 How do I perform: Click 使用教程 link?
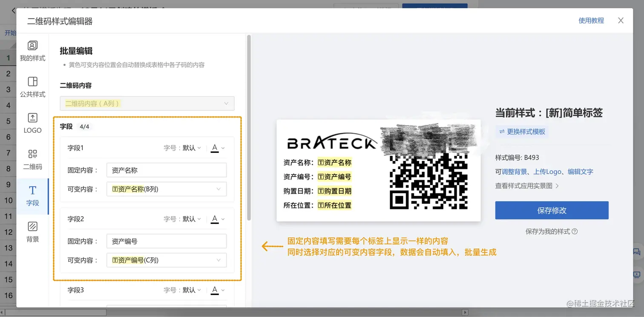pos(591,20)
